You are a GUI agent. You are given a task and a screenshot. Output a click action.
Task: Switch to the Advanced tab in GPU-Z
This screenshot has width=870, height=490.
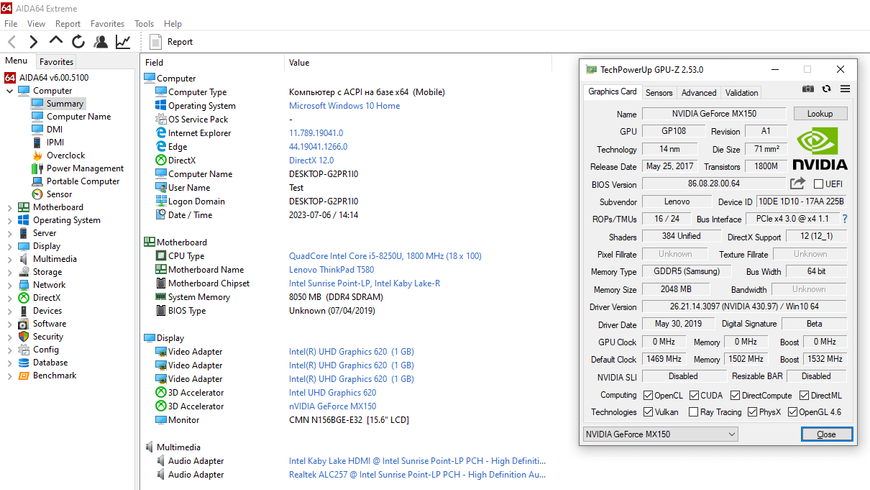click(x=699, y=93)
